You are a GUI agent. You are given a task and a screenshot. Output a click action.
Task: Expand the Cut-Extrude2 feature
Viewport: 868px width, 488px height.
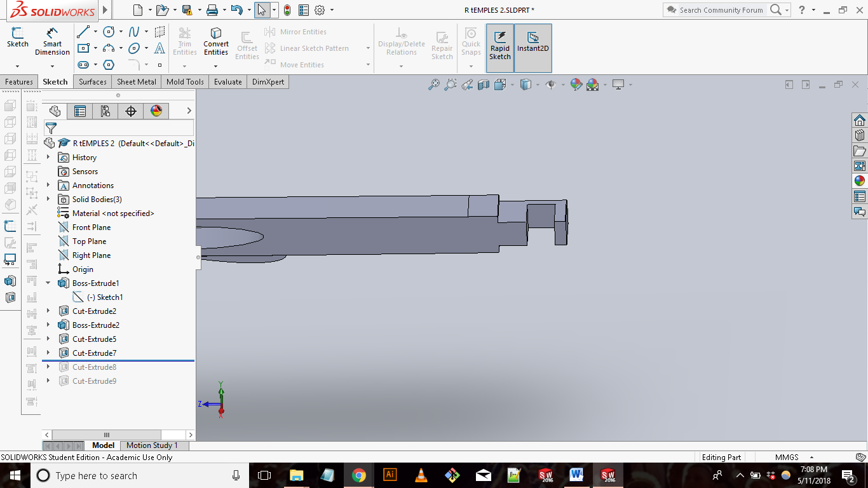(x=48, y=311)
